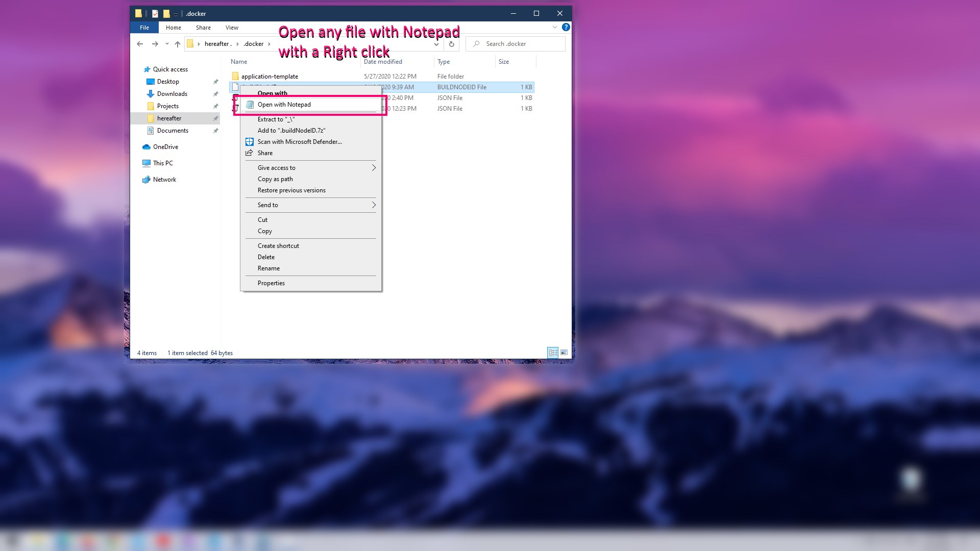The height and width of the screenshot is (551, 980).
Task: Click the Properties shortcut icon on the title bar
Action: tap(155, 13)
